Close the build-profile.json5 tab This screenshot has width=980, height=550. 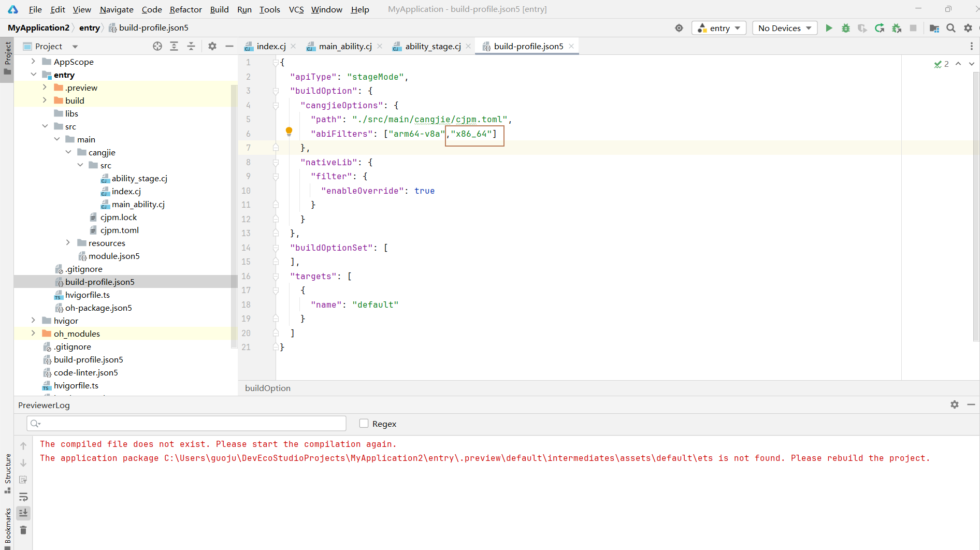tap(571, 46)
